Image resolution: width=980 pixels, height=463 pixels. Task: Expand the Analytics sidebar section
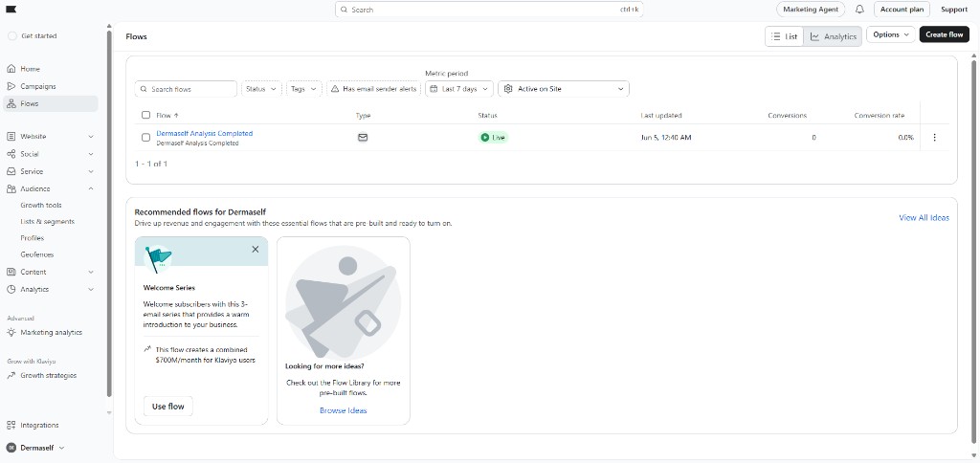click(91, 289)
